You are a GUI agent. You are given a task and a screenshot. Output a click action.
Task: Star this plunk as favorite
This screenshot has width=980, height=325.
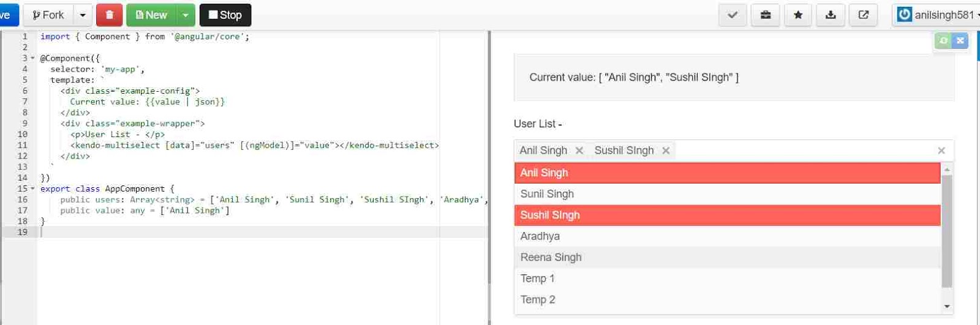coord(798,15)
